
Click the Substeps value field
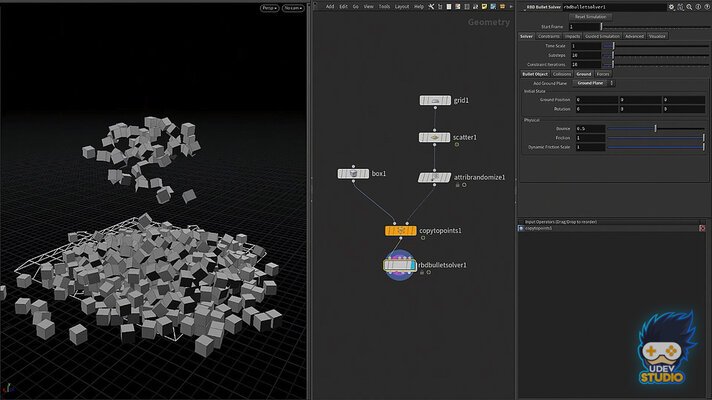pyautogui.click(x=587, y=55)
